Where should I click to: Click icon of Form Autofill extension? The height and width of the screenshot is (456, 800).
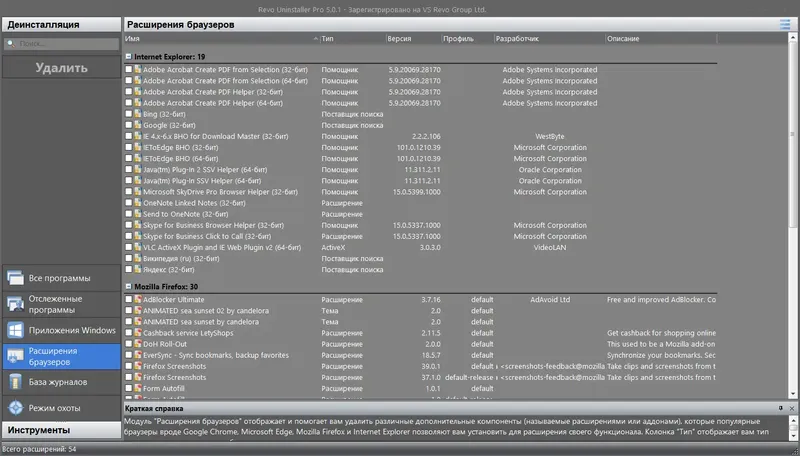tap(138, 388)
